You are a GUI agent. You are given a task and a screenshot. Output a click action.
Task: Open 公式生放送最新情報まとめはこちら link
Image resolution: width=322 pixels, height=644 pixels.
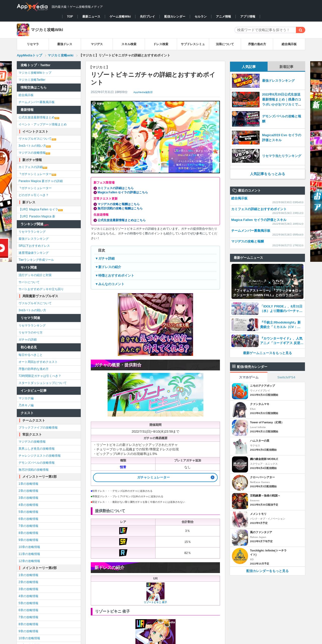121,220
